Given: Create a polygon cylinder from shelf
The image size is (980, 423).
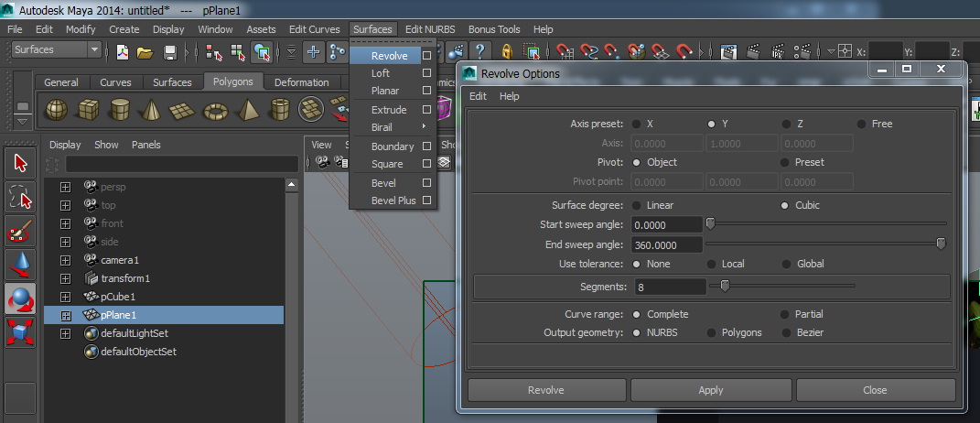Looking at the screenshot, I should pos(119,110).
